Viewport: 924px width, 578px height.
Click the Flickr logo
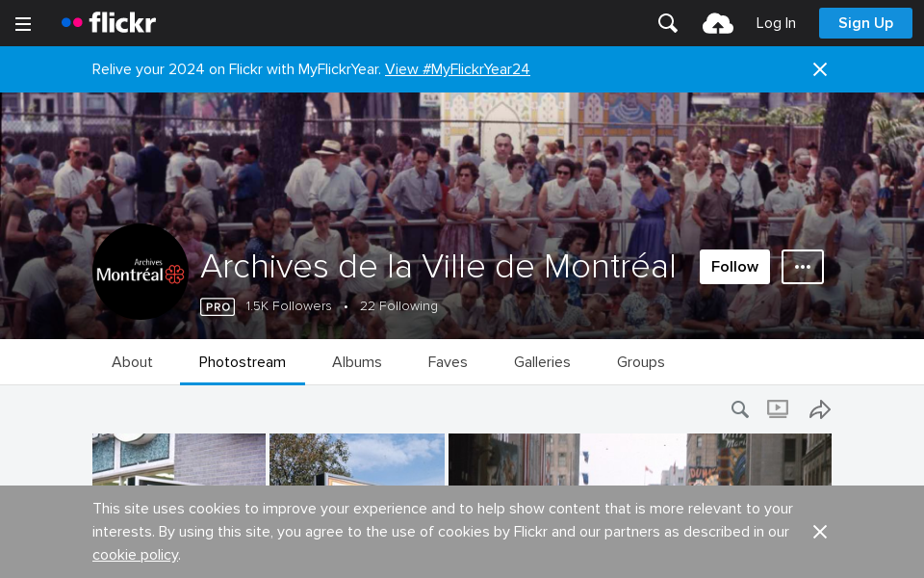[x=109, y=23]
